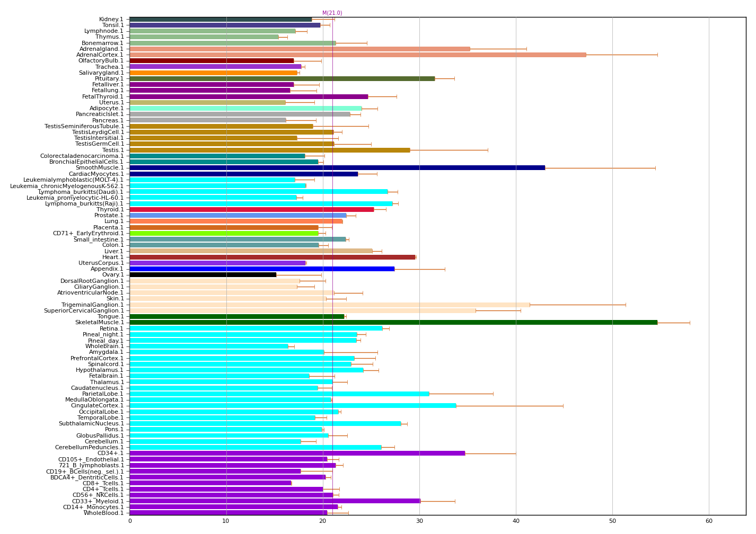756x534 pixels.
Task: Click the x-axis tick label 0
Action: [x=130, y=521]
